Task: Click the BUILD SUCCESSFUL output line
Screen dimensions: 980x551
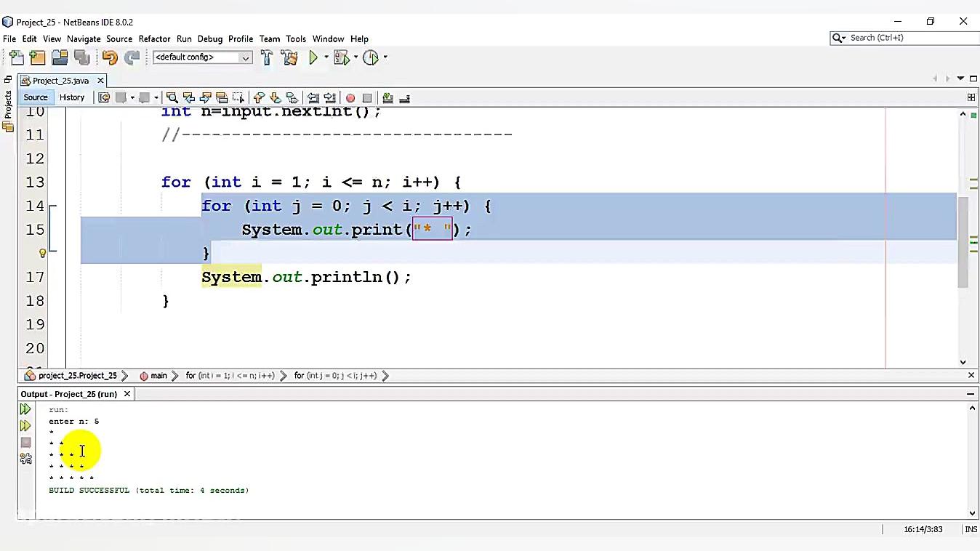Action: [149, 491]
